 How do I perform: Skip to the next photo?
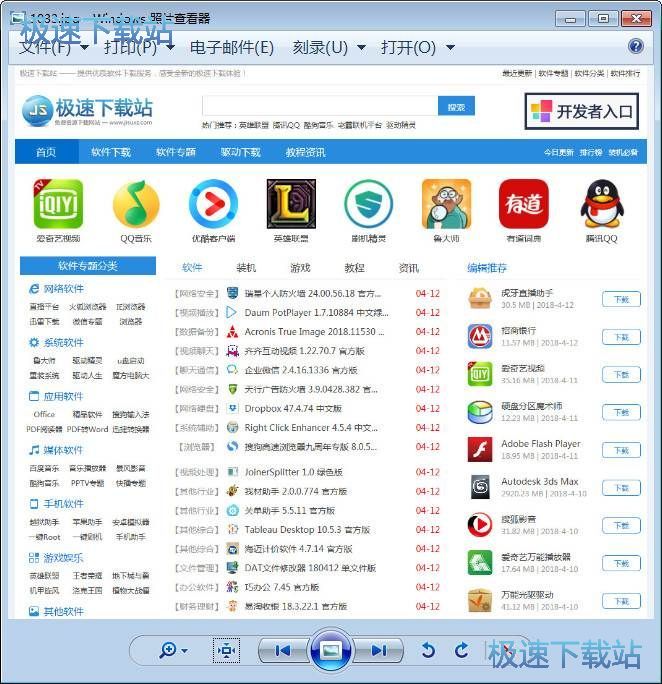(x=379, y=650)
